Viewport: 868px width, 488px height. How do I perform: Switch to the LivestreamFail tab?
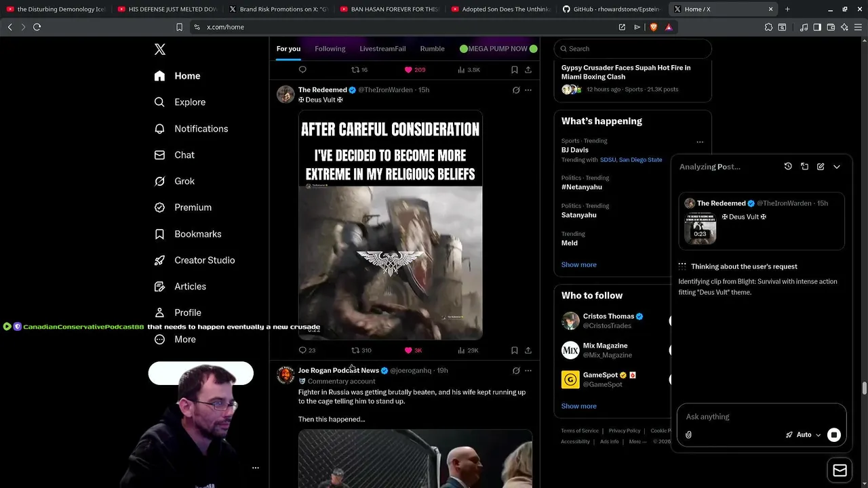(x=382, y=49)
